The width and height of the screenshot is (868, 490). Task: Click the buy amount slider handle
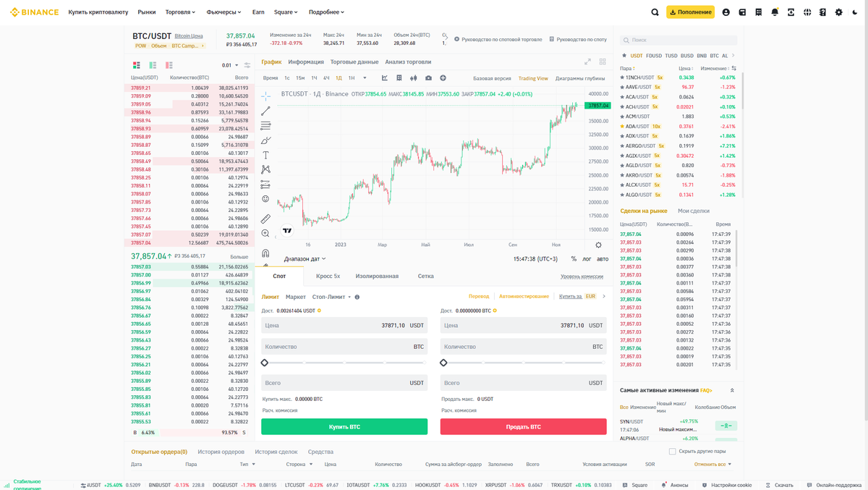[265, 363]
